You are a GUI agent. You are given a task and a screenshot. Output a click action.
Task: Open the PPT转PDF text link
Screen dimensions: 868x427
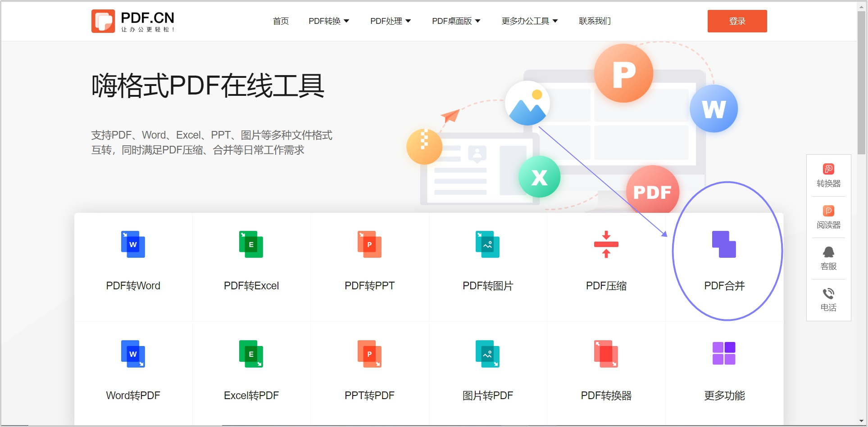point(369,396)
